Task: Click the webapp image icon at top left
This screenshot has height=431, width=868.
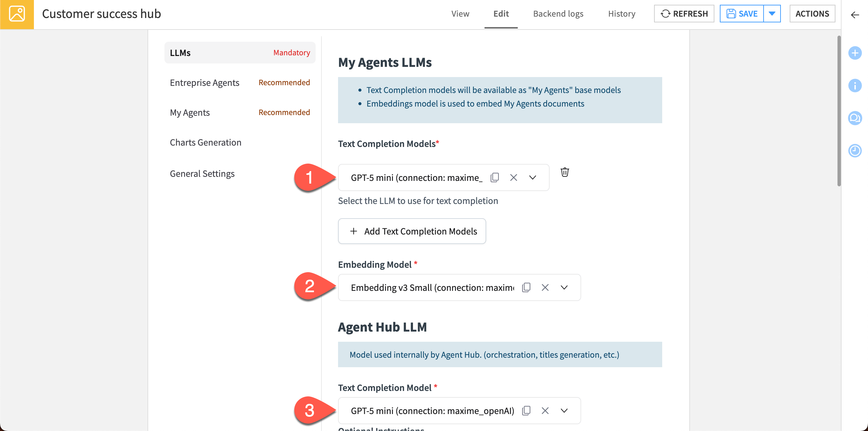Action: pyautogui.click(x=17, y=14)
